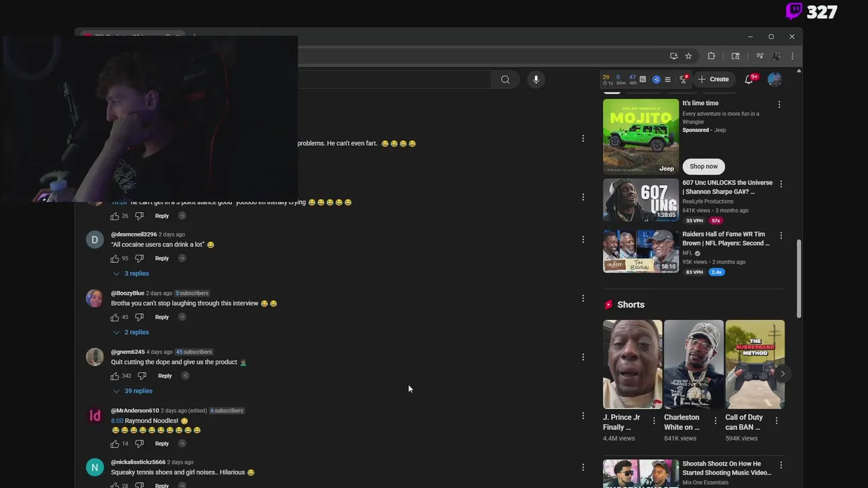Image resolution: width=868 pixels, height=488 pixels.
Task: Open the browser profile avatar
Action: coord(776,56)
